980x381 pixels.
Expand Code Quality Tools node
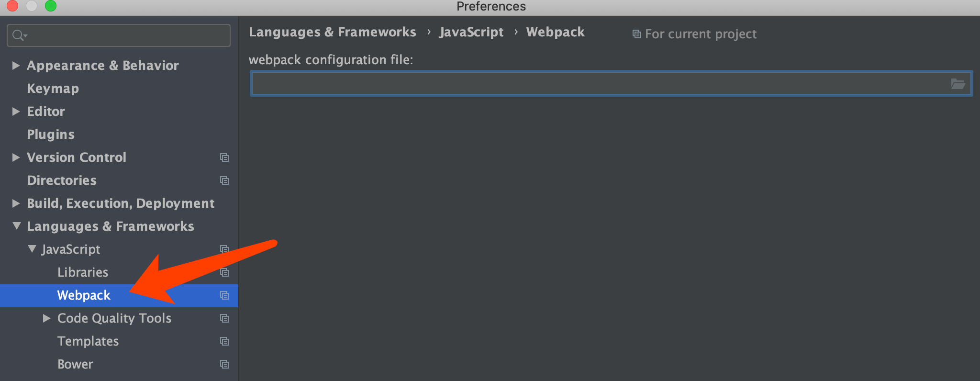pyautogui.click(x=46, y=318)
